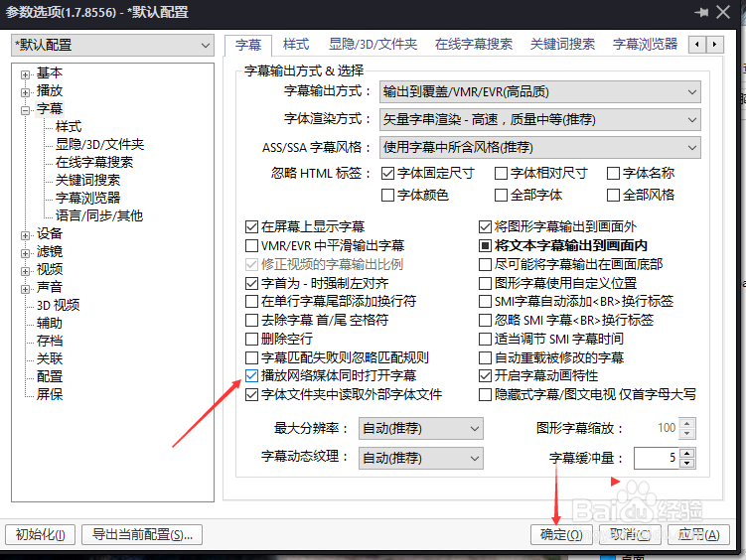Switch to the 显隐/3D/文件夹 tab
The image size is (746, 560).
[x=373, y=45]
